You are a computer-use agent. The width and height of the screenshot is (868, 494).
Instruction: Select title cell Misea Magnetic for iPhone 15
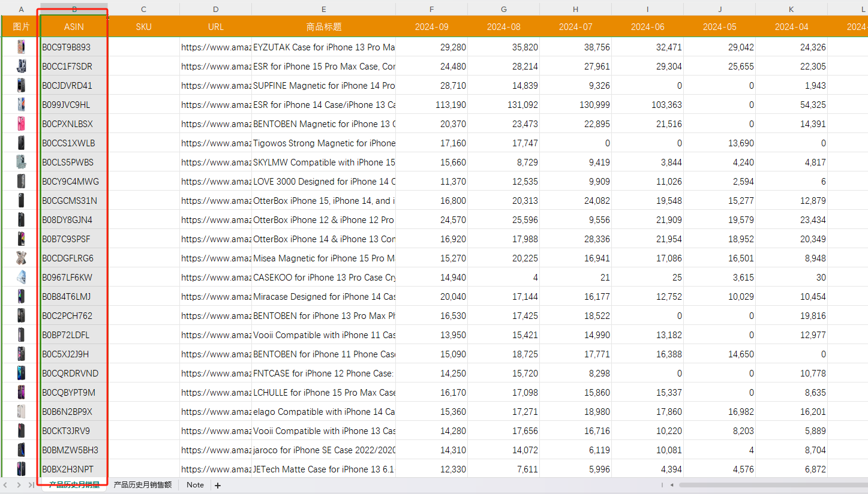coord(323,258)
